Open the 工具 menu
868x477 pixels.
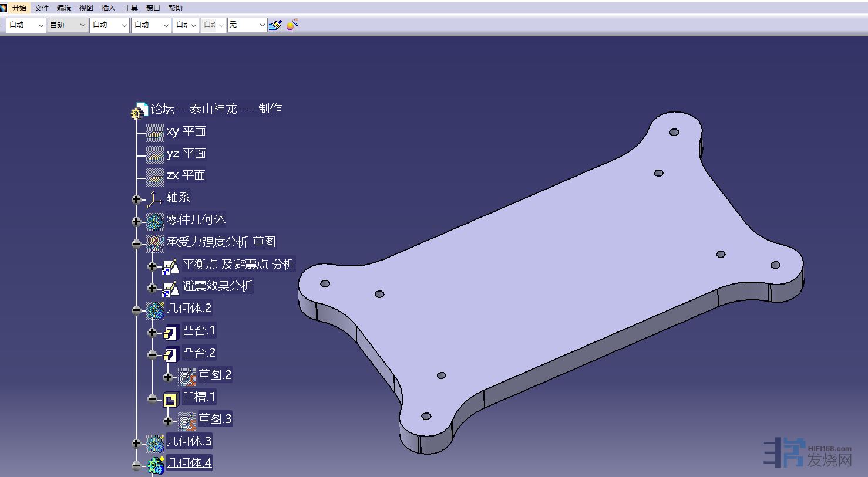pyautogui.click(x=130, y=8)
